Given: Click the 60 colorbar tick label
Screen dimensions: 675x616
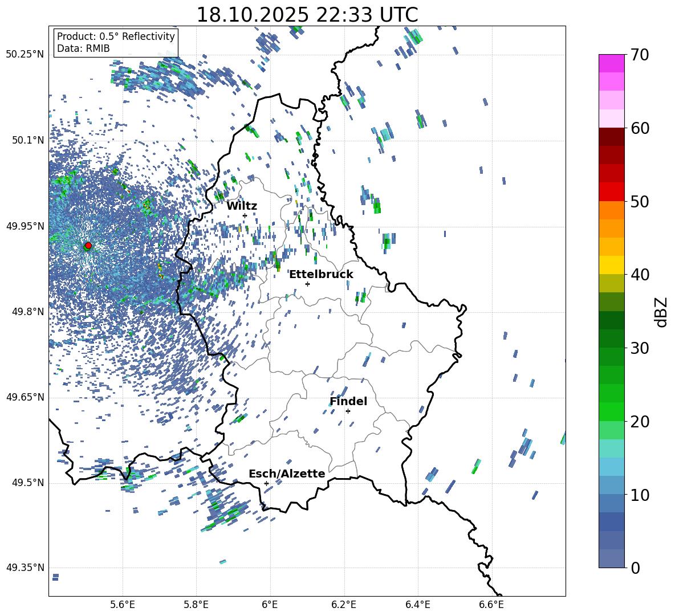Looking at the screenshot, I should tap(642, 128).
